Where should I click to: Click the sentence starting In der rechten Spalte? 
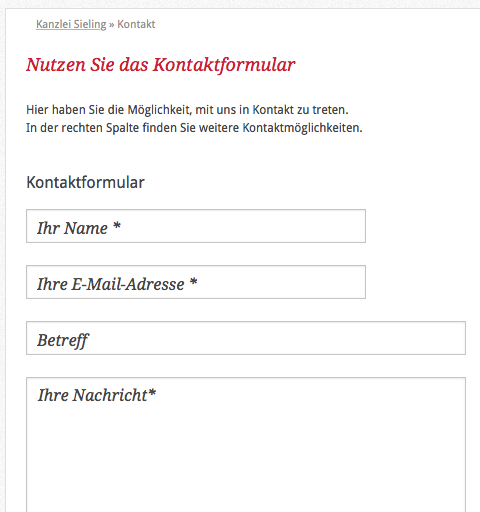pos(194,128)
